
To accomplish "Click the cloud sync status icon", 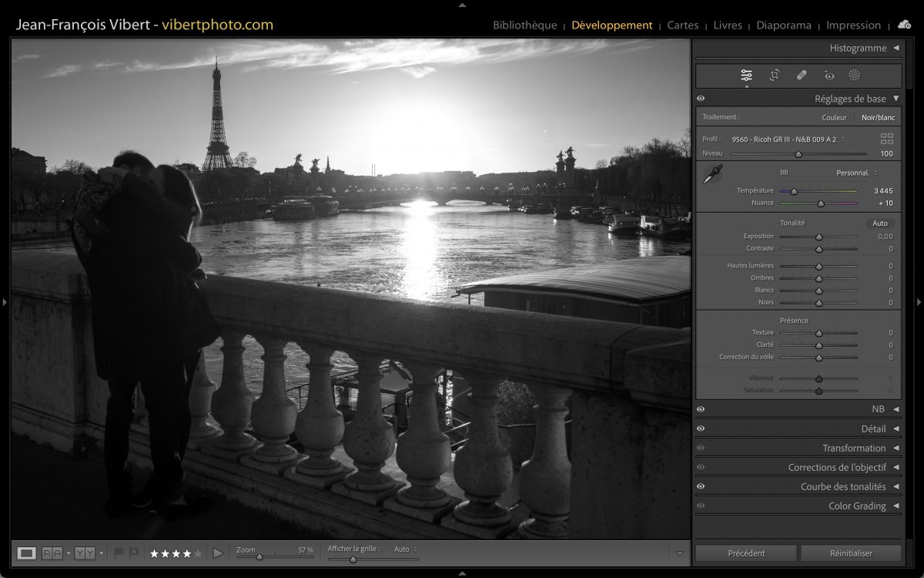I will point(904,25).
